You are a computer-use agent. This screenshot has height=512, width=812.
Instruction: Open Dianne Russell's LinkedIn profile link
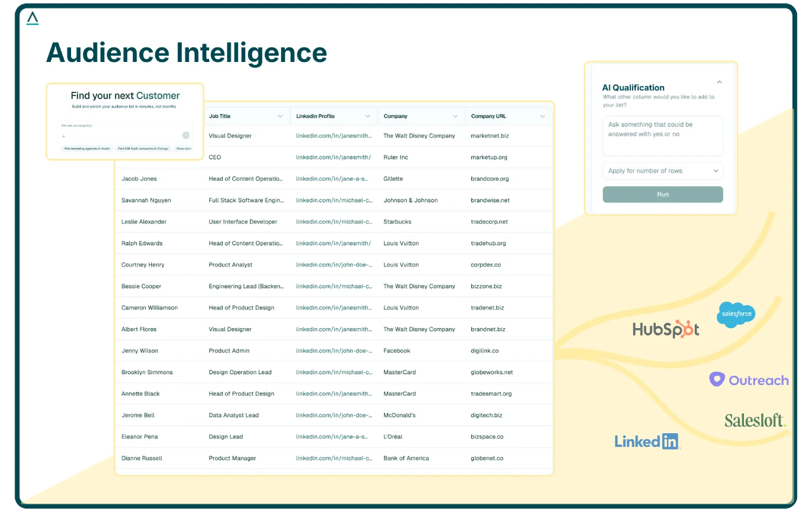tap(333, 458)
